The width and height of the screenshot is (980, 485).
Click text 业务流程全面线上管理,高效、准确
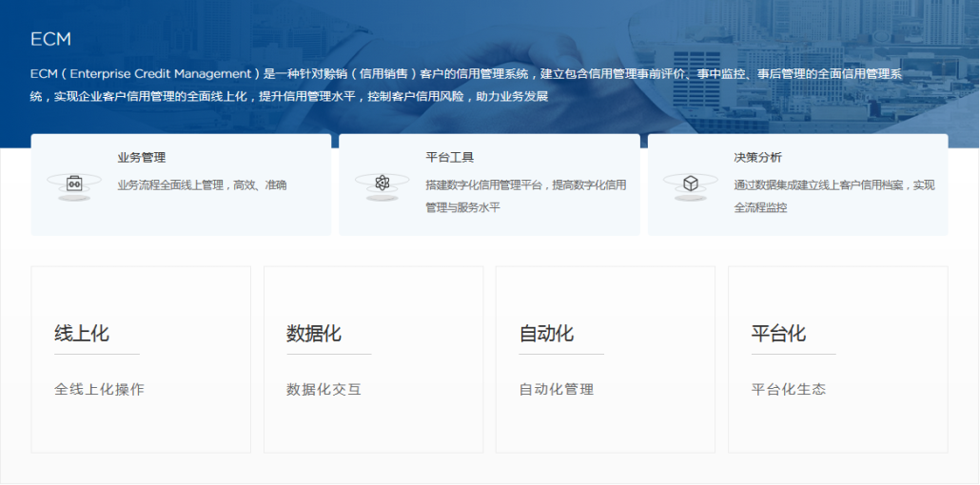coord(203,185)
